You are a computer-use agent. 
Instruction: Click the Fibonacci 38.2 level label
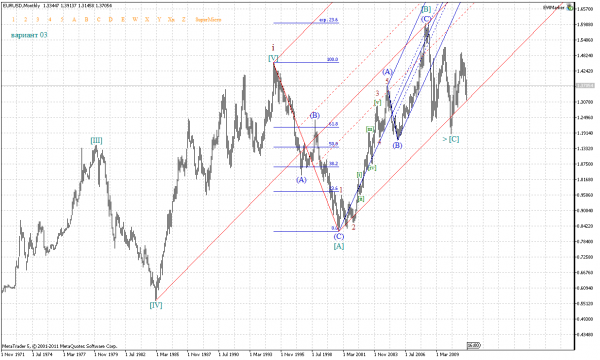pos(333,164)
